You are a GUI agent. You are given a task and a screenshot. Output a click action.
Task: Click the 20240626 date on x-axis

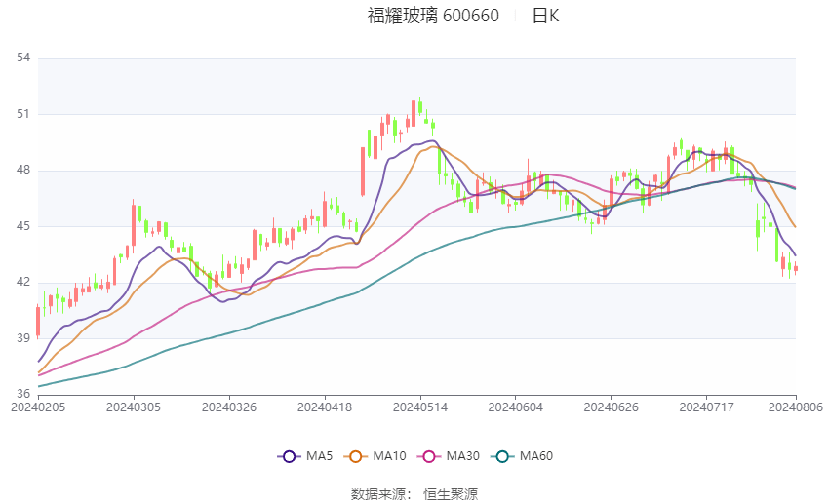pyautogui.click(x=610, y=407)
